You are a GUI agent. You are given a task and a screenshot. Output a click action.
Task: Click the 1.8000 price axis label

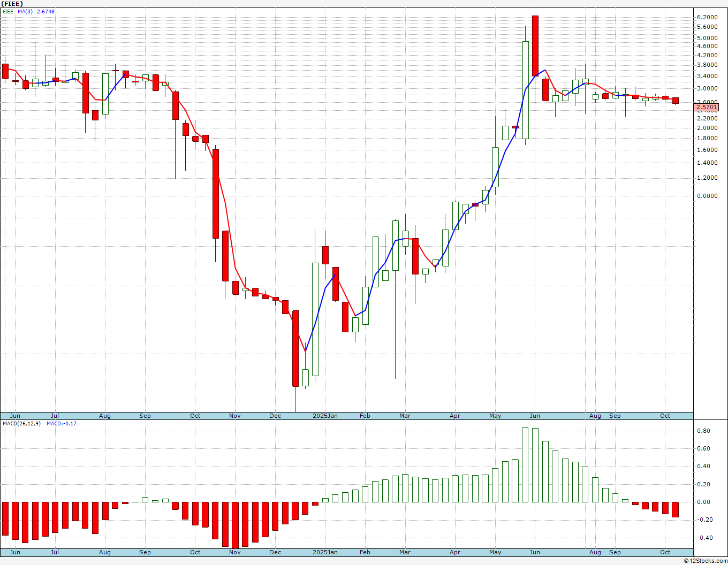point(707,138)
